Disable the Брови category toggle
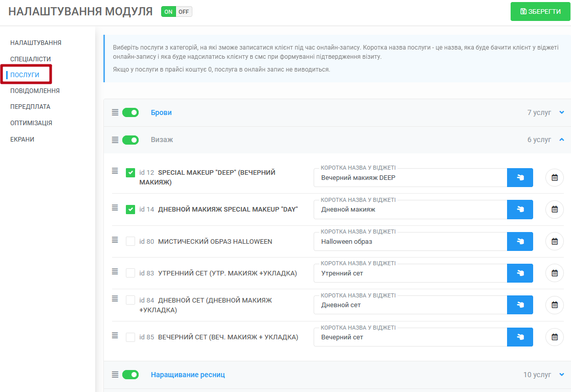This screenshot has width=571, height=392. [x=130, y=112]
